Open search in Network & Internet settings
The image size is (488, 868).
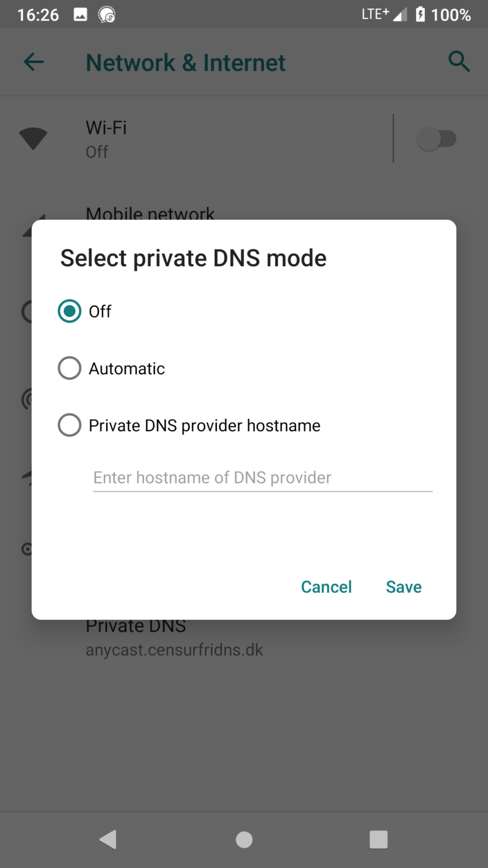pos(459,62)
